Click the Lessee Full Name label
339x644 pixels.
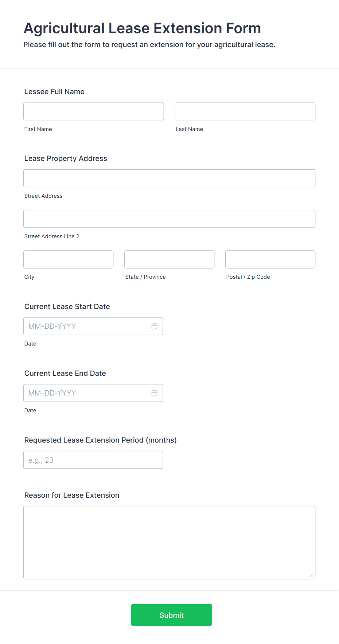[x=54, y=92]
